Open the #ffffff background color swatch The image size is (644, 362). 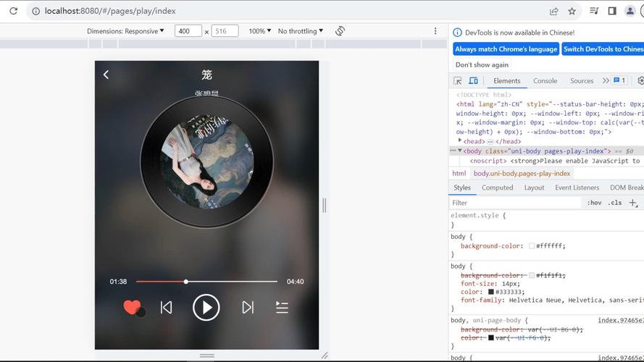pos(532,246)
